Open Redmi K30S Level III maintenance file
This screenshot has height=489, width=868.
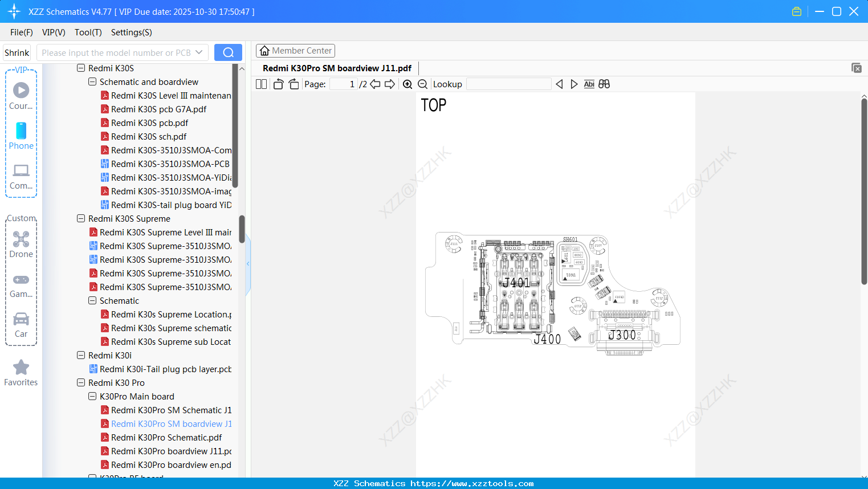(x=171, y=96)
